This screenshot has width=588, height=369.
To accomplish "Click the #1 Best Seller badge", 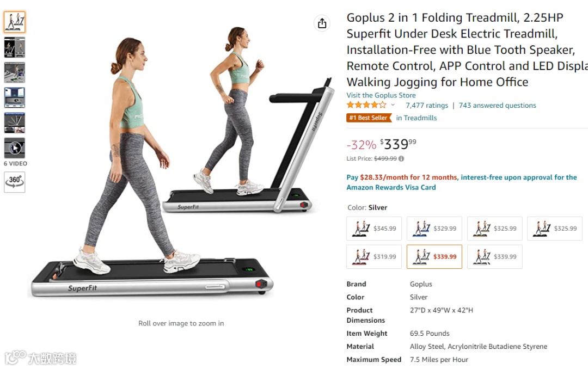I will (369, 118).
